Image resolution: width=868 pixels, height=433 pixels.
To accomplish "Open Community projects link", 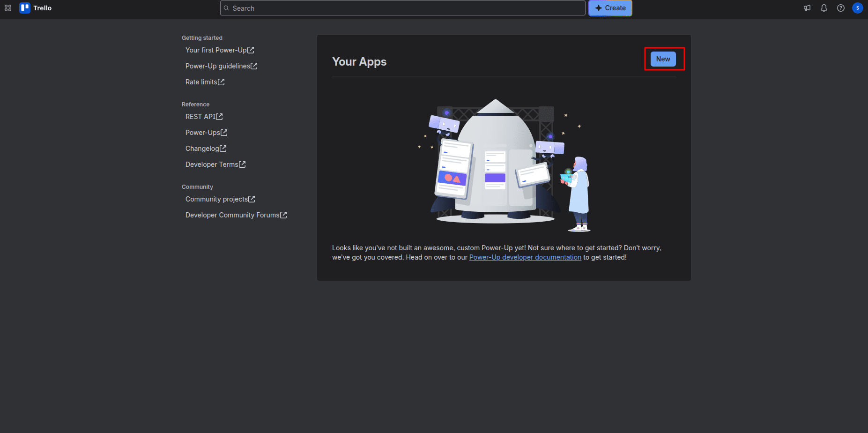I will pos(220,199).
